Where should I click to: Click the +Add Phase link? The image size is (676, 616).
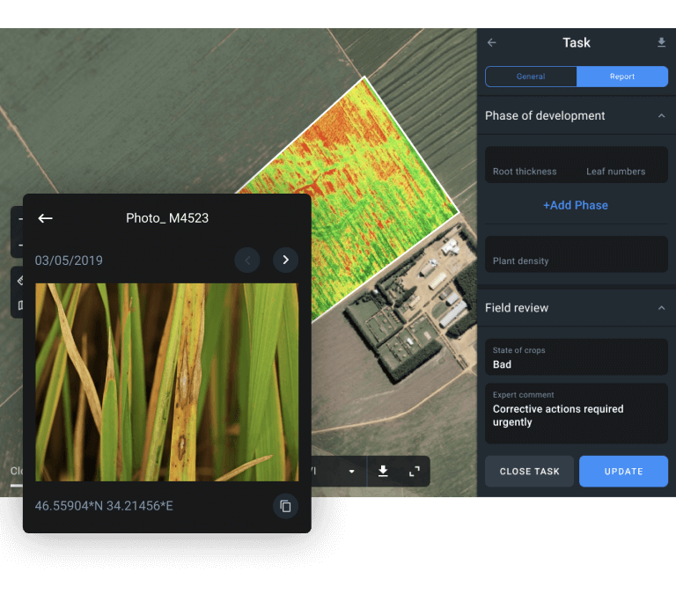point(576,205)
